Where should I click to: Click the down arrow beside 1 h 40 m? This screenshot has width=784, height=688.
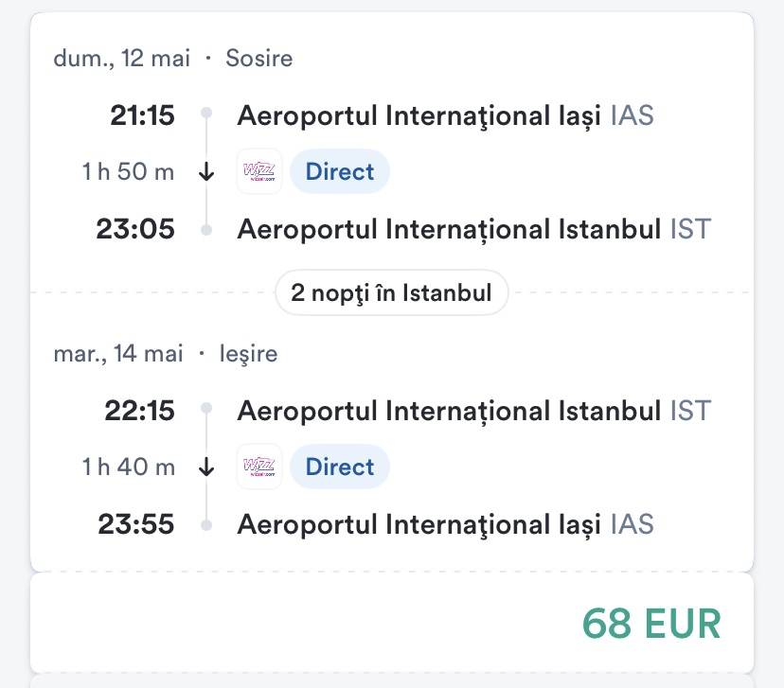pyautogui.click(x=207, y=467)
